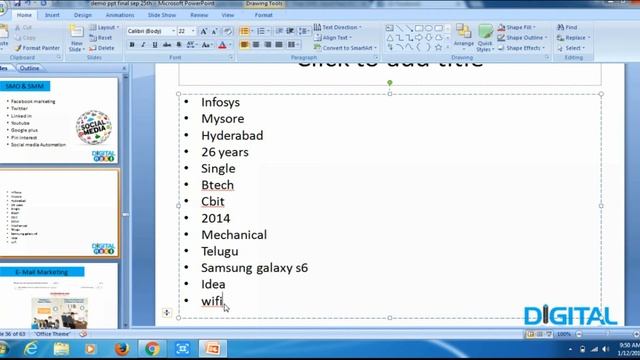
Task: Switch to the Slide Show tab
Action: tap(162, 15)
